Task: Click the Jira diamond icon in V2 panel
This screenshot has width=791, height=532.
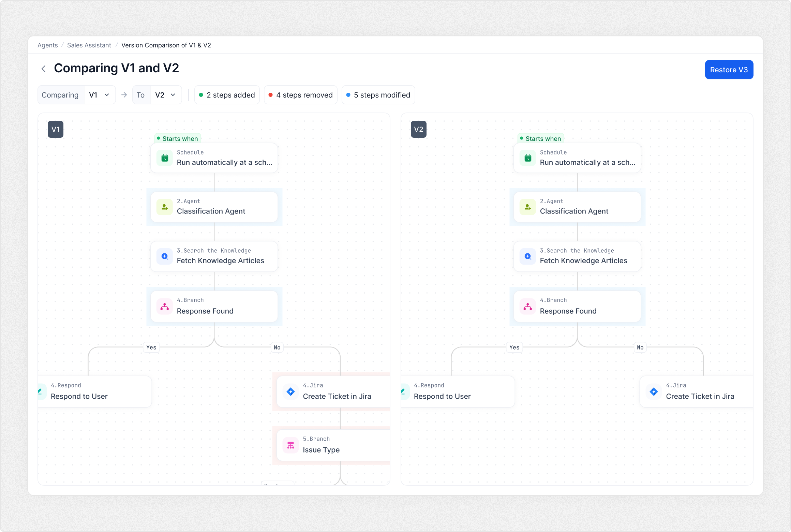Action: pyautogui.click(x=654, y=391)
